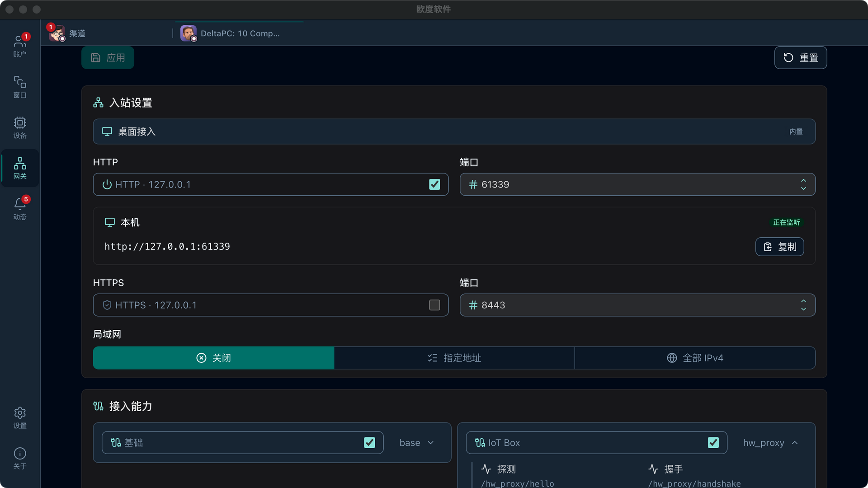Viewport: 868px width, 488px height.
Task: Open the 窗口 windows sidebar item
Action: pos(20,87)
